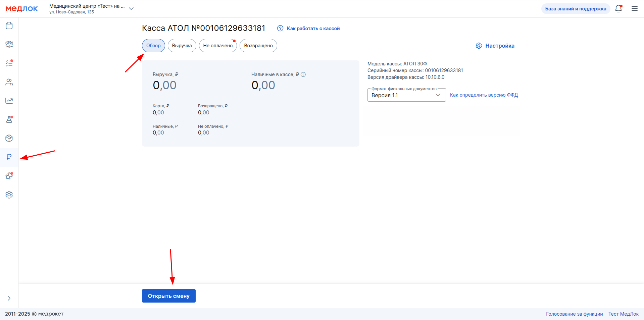Click the lotus icon in sidebar

click(9, 44)
